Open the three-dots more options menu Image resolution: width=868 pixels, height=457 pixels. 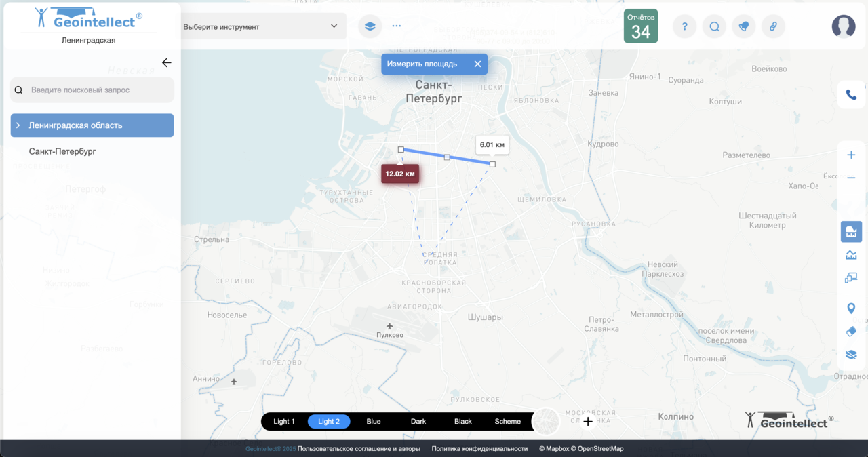[397, 26]
